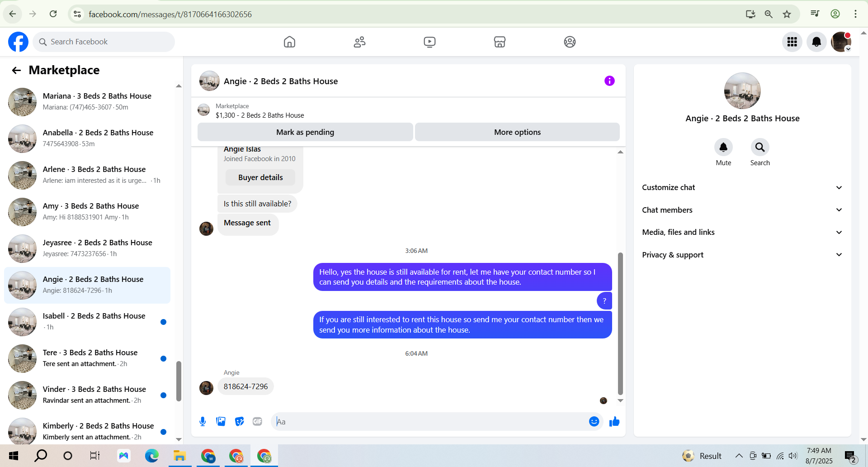Screen dimensions: 868x467
Task: Open Jeyasree 2 Beds 2 Baths conversation
Action: (x=87, y=248)
